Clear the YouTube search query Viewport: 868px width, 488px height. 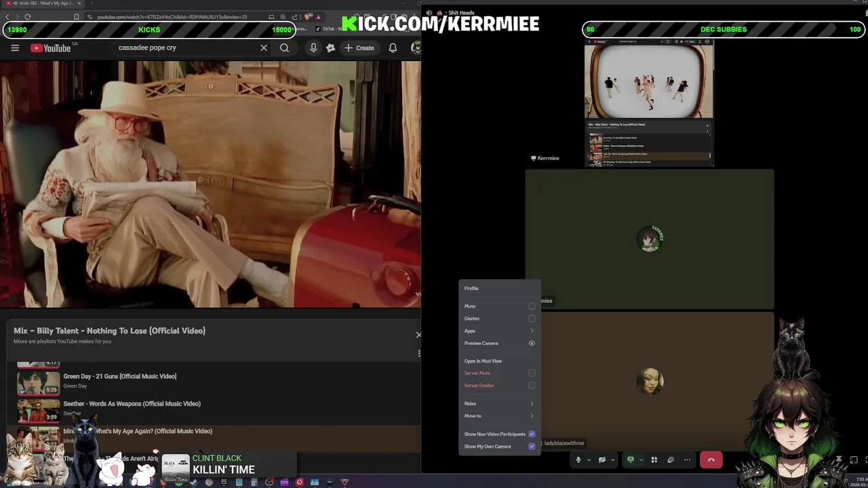(x=264, y=48)
